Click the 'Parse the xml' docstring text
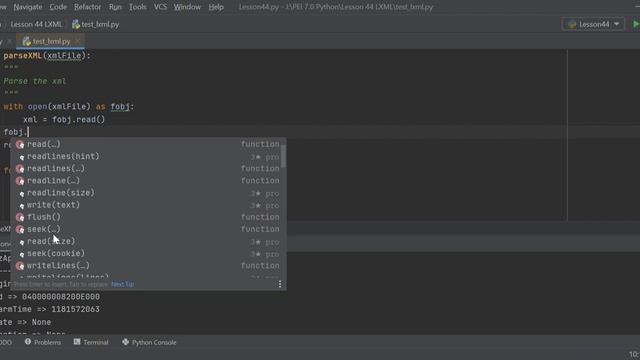640x360 pixels. pos(35,81)
